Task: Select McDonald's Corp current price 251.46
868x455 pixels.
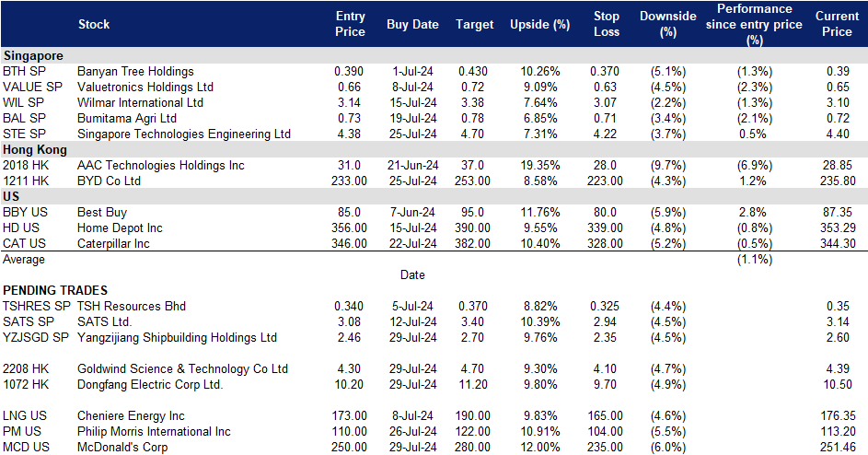Action: coord(836,447)
